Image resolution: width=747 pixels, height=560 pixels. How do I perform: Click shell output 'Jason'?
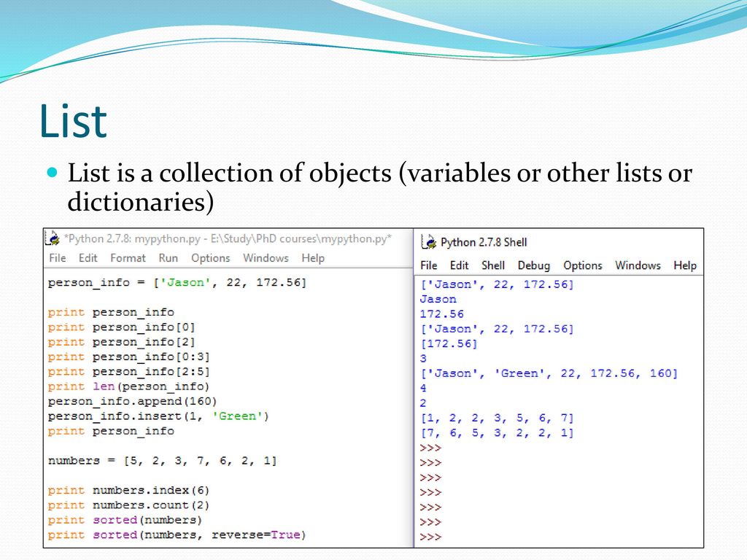pos(438,299)
